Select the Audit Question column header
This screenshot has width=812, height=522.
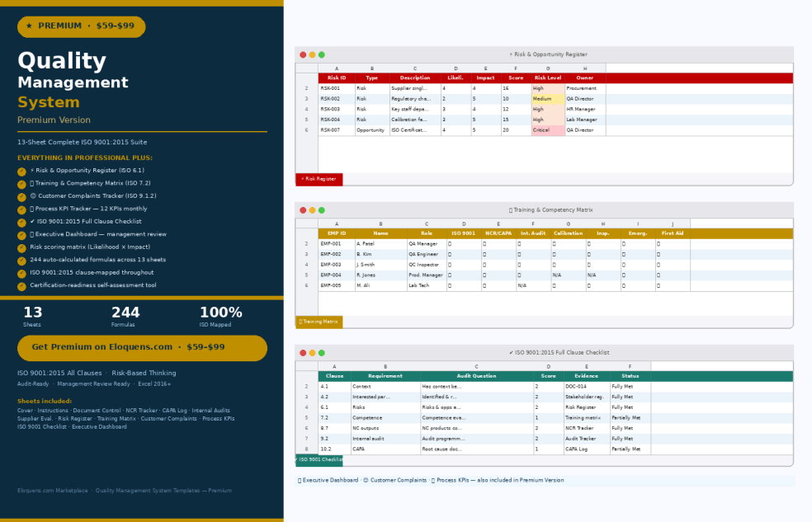476,377
